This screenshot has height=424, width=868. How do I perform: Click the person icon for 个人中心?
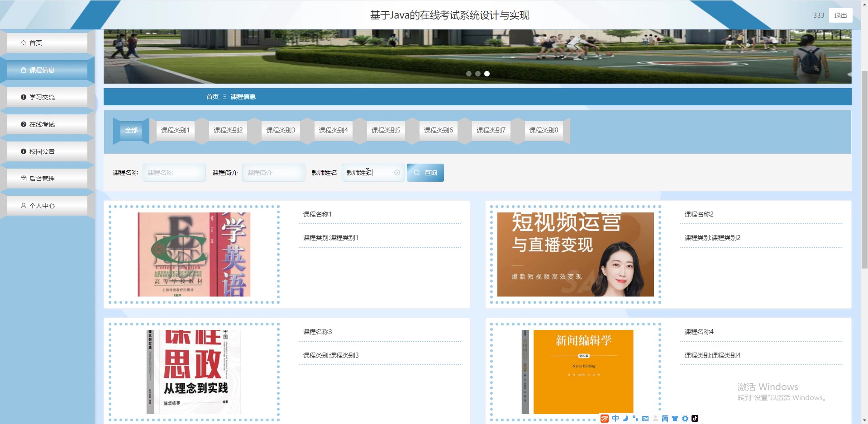click(x=24, y=206)
